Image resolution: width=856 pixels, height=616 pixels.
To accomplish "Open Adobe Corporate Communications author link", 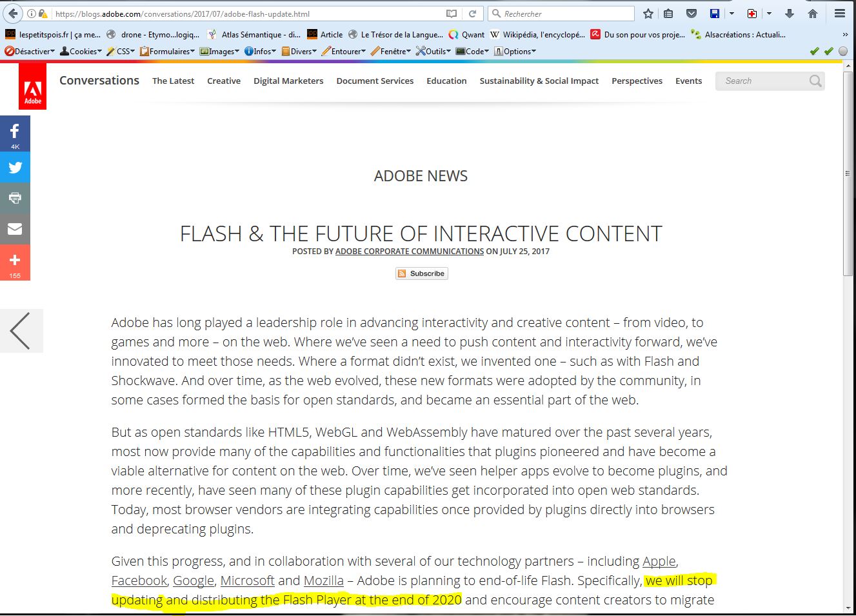I will point(410,252).
